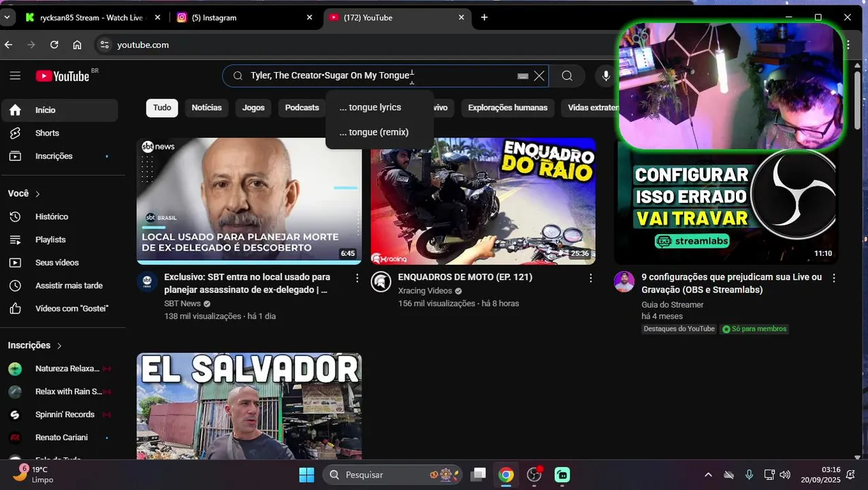Screen dimensions: 868x490
Task: Open Vídeos com "Gostei" list
Action: click(x=59, y=309)
